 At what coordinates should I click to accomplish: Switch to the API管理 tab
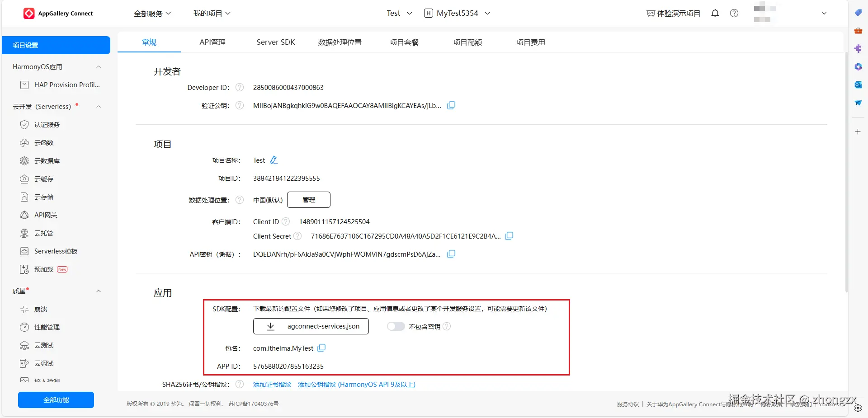point(212,42)
